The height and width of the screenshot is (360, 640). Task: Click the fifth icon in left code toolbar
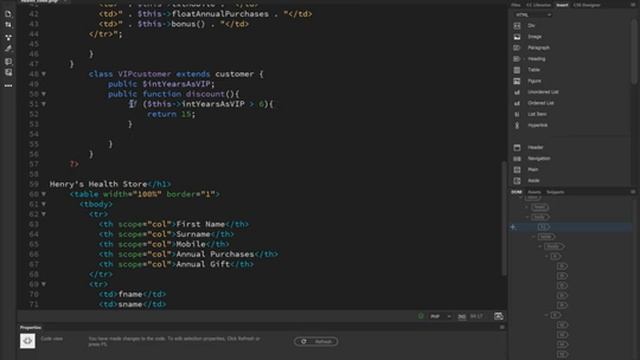[x=8, y=61]
